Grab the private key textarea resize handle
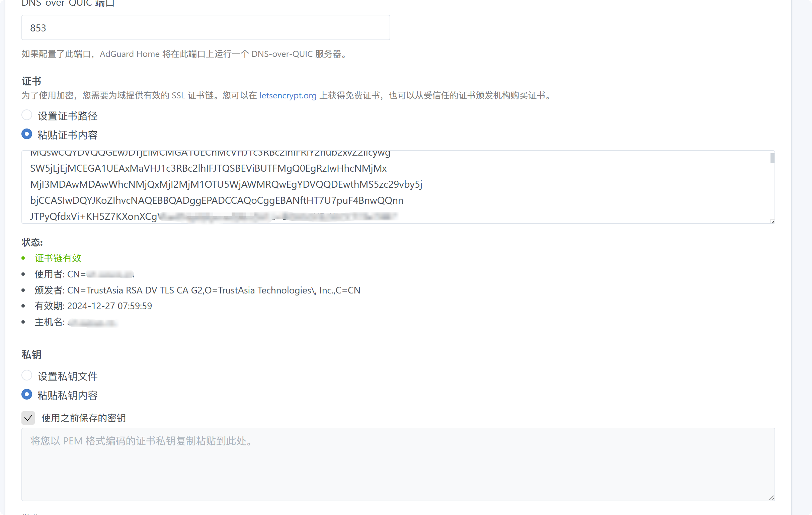Image resolution: width=812 pixels, height=515 pixels. [772, 498]
